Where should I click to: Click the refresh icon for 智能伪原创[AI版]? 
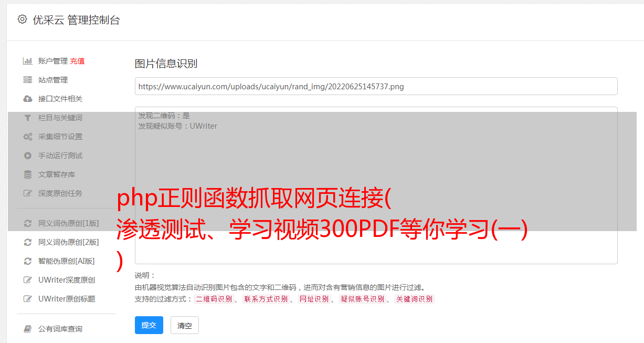tap(28, 261)
